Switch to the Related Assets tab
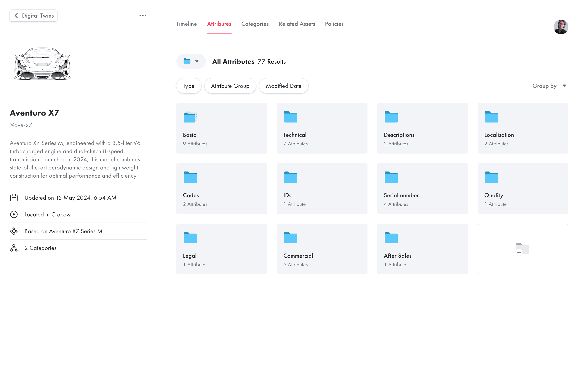Viewport: 588px width, 392px height. [x=297, y=24]
